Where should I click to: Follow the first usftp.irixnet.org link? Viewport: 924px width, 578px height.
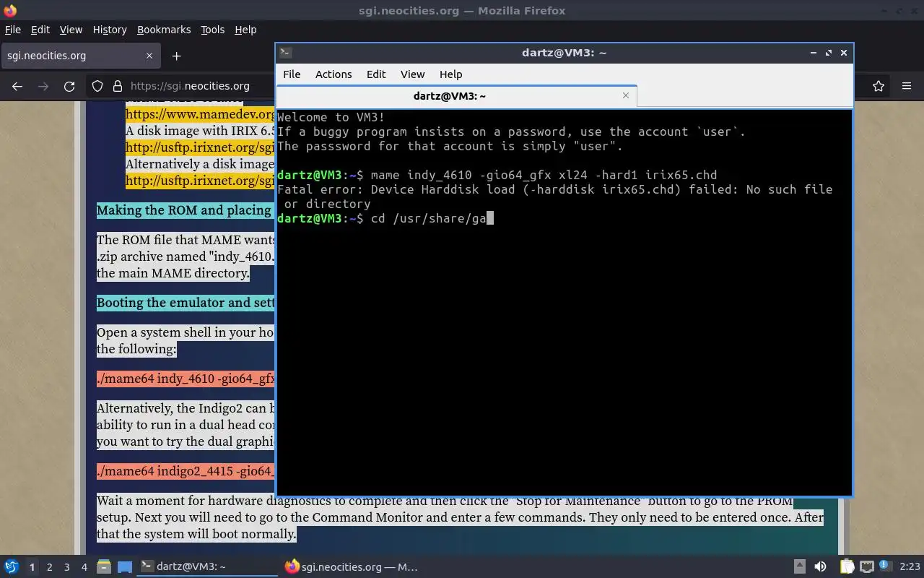pos(200,147)
